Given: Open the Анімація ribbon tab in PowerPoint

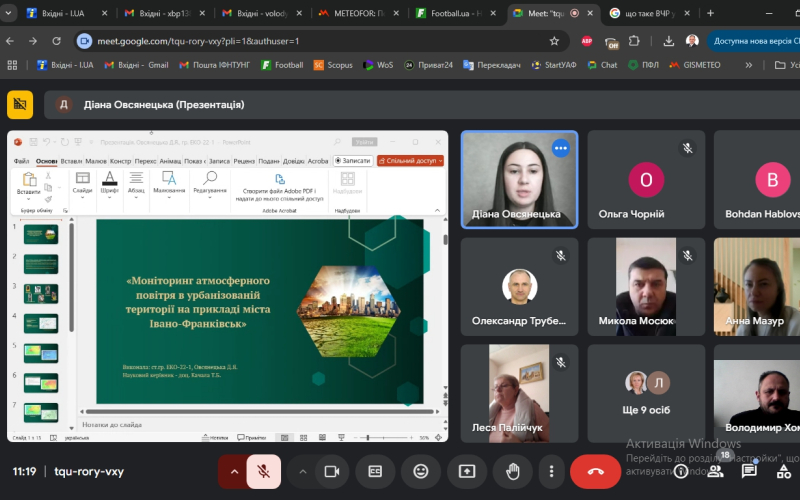Looking at the screenshot, I should pyautogui.click(x=170, y=161).
